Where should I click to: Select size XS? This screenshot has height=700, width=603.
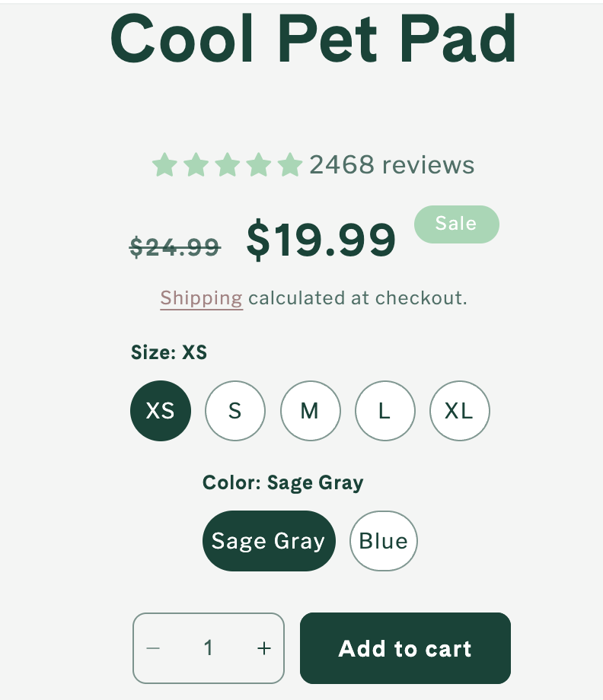pos(161,411)
